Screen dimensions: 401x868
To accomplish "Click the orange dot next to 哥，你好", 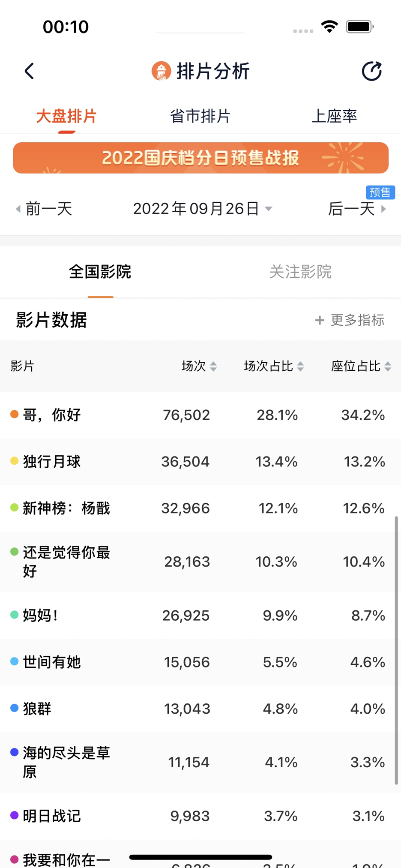I will click(13, 414).
